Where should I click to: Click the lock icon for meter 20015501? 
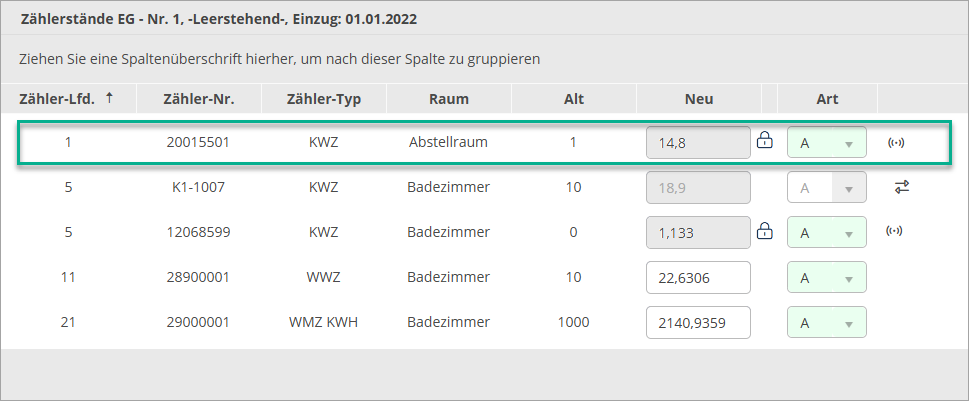tap(765, 141)
